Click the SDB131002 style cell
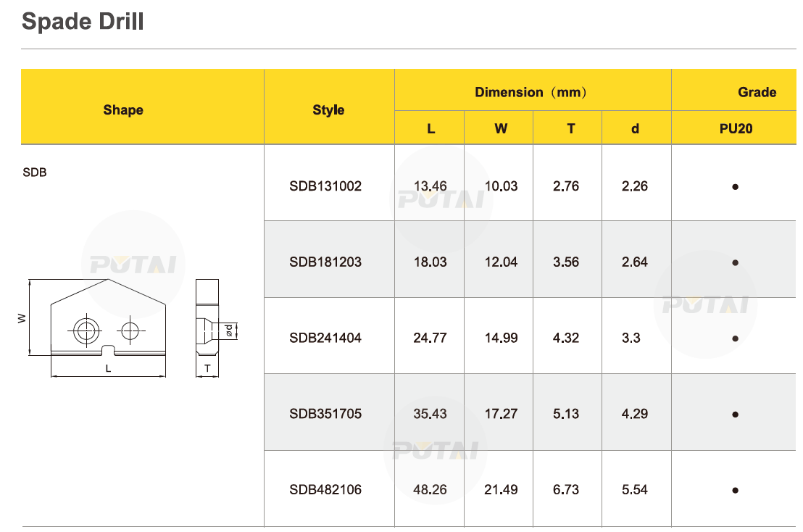Image resolution: width=803 pixels, height=532 pixels. tap(325, 186)
